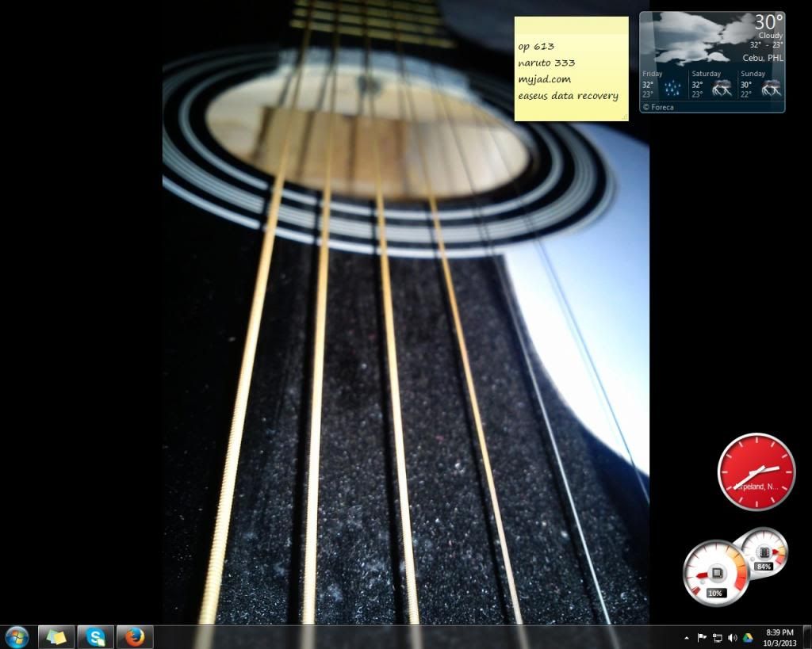Click the Show desktop strip
812x649 pixels.
click(x=807, y=637)
